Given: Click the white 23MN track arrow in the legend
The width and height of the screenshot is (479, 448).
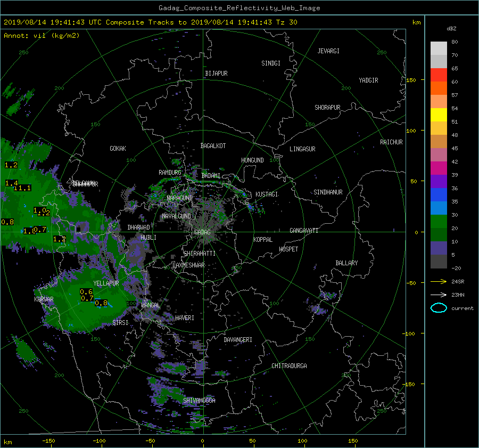Looking at the screenshot, I should pyautogui.click(x=439, y=295).
